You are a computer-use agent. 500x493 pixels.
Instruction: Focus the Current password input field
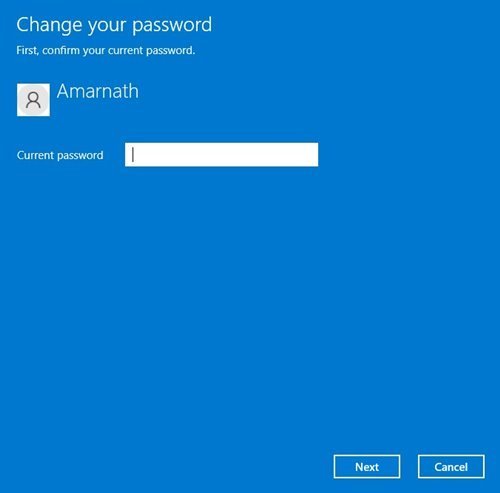[221, 155]
